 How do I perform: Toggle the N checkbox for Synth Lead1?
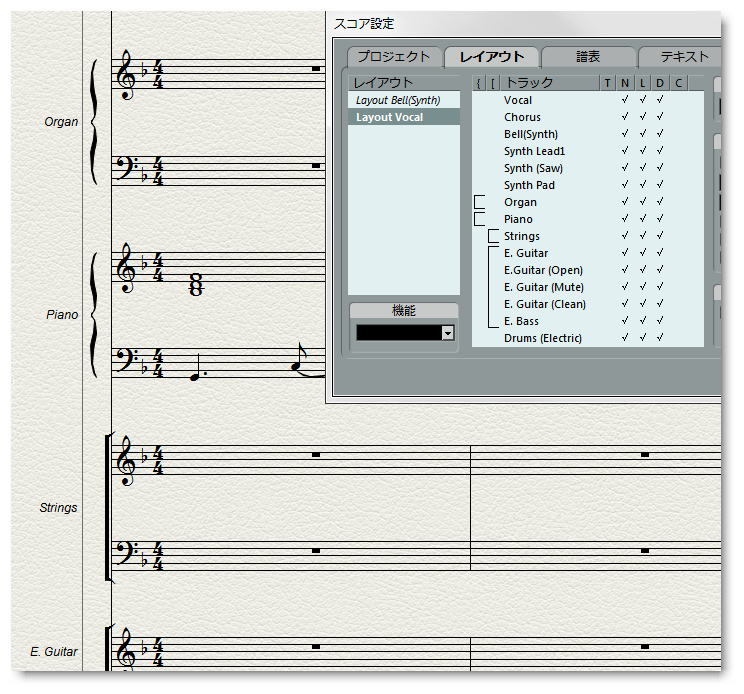click(x=625, y=151)
